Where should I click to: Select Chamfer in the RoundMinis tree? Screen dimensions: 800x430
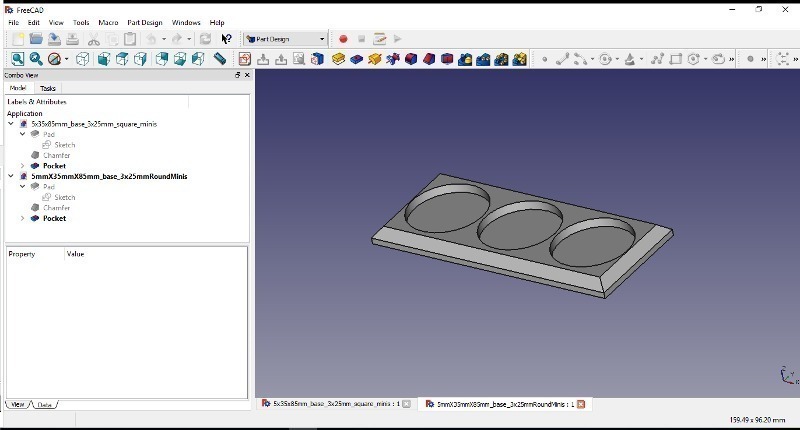[56, 208]
